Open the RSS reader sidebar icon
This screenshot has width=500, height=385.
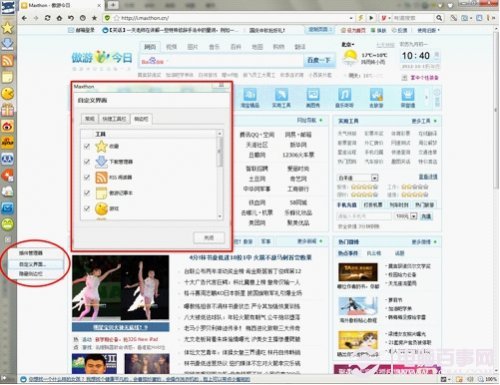coord(7,60)
